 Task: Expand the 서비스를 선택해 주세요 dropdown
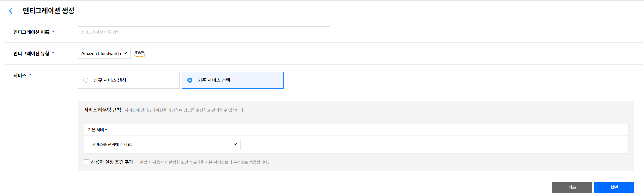pyautogui.click(x=164, y=144)
